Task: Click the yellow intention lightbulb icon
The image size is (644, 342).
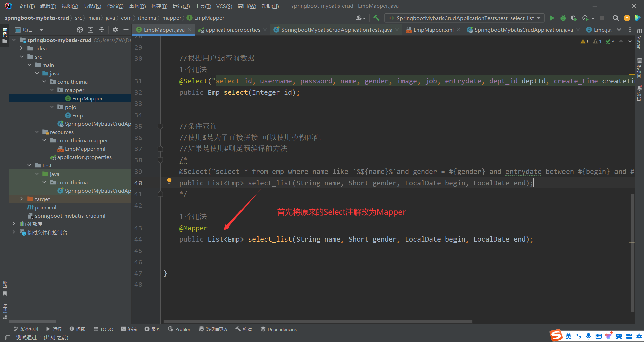Action: [x=169, y=181]
